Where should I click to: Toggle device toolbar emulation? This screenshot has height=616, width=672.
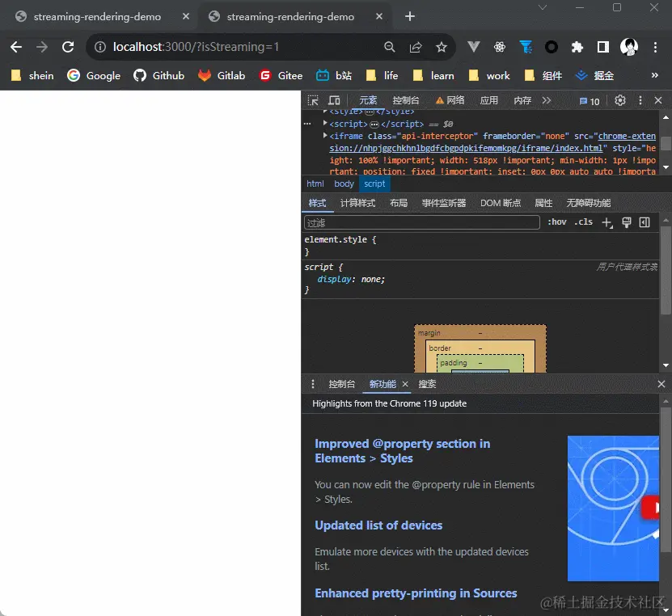(x=334, y=101)
